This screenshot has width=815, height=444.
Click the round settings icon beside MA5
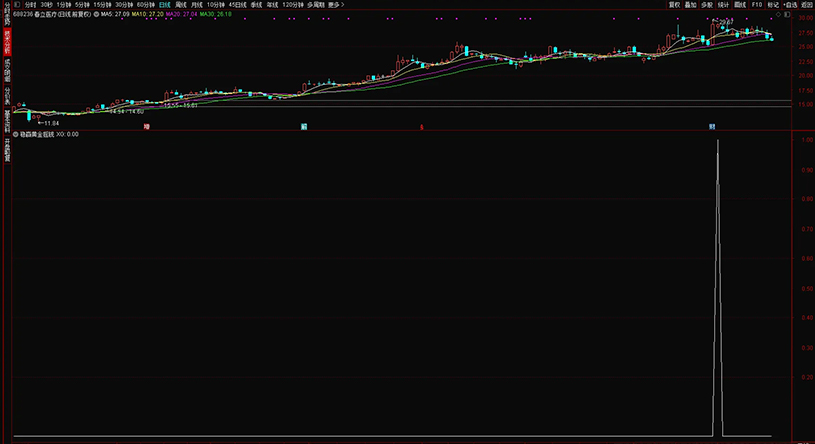click(96, 15)
